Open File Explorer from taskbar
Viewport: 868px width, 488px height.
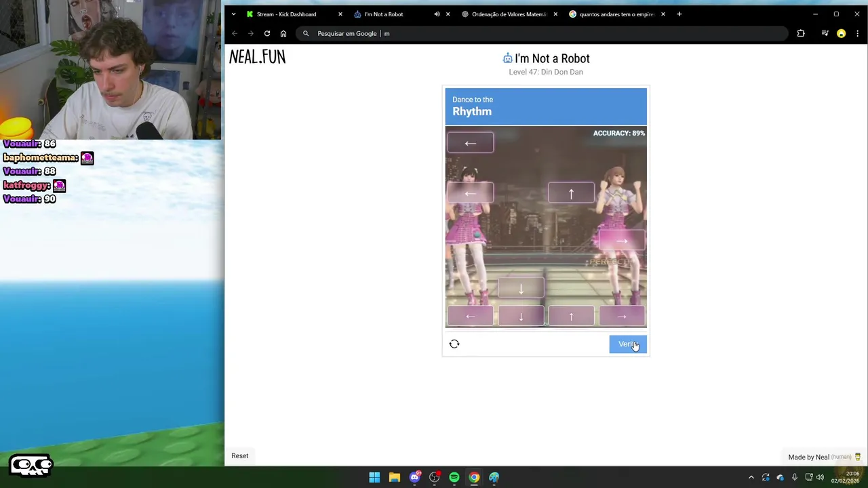coord(394,477)
